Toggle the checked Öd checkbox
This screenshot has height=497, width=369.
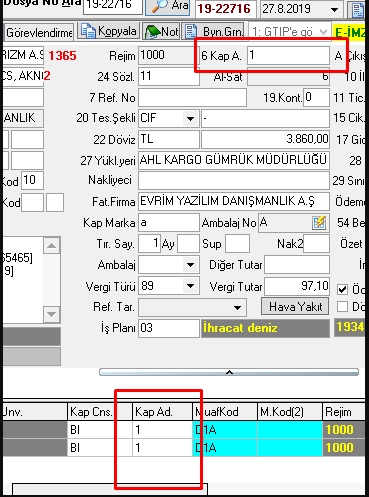click(342, 289)
